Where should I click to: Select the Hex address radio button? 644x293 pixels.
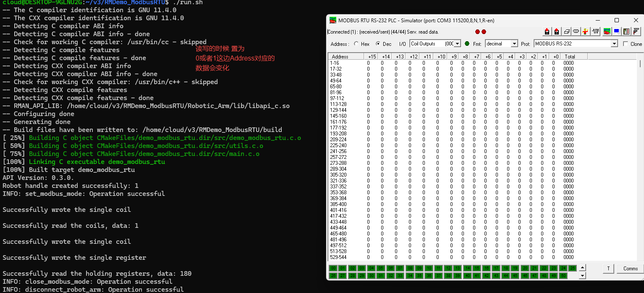pos(356,44)
